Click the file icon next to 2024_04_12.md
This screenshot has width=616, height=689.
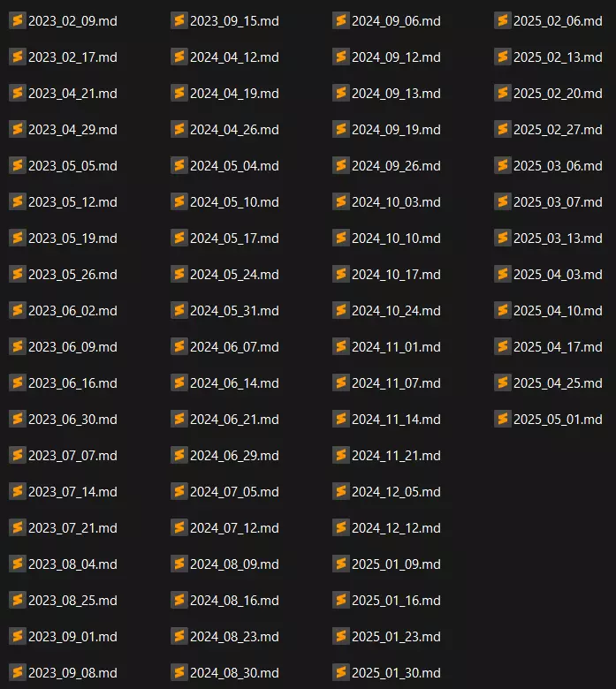tap(179, 57)
